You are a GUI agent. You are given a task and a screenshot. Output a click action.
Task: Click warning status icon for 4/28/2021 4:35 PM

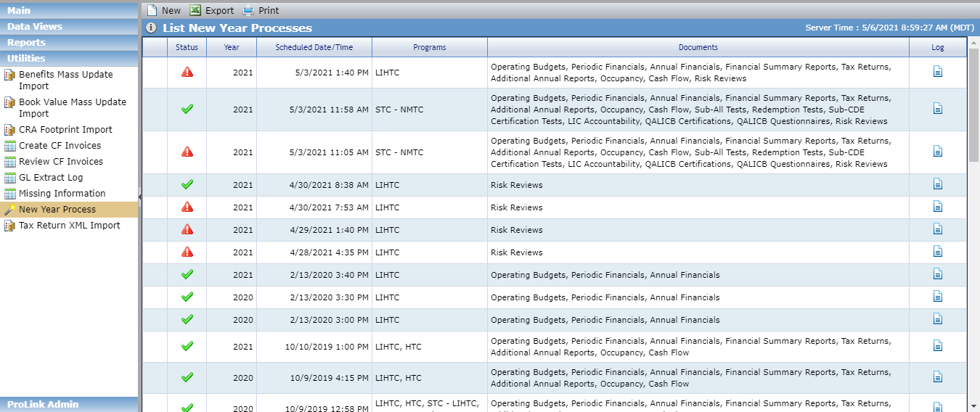point(187,252)
